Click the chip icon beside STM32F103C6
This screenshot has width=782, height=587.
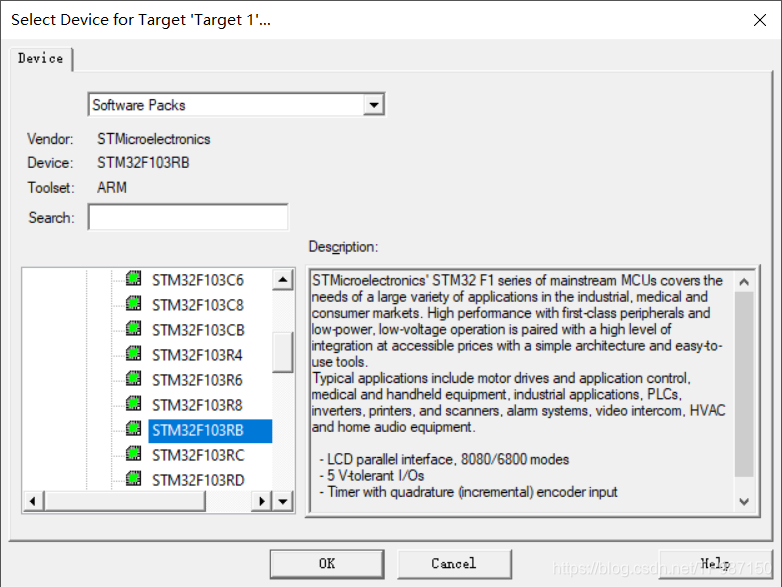(x=133, y=278)
